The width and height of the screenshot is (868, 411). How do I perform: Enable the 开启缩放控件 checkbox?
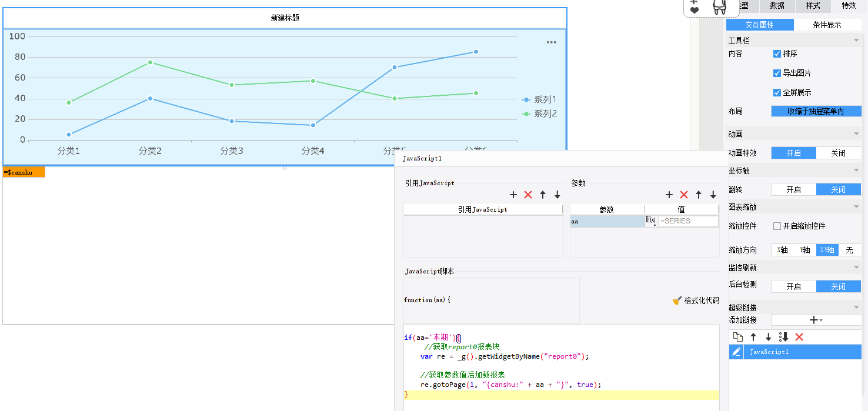coord(777,226)
